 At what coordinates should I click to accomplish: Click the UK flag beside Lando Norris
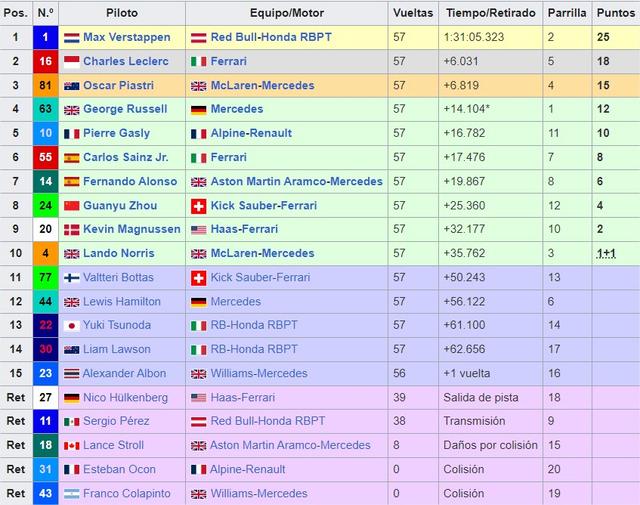point(71,254)
